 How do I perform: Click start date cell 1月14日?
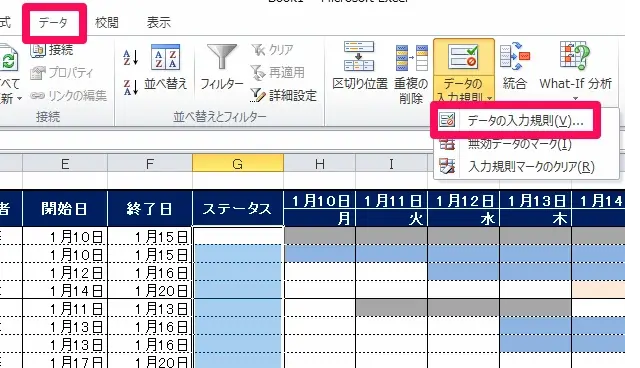pos(65,290)
